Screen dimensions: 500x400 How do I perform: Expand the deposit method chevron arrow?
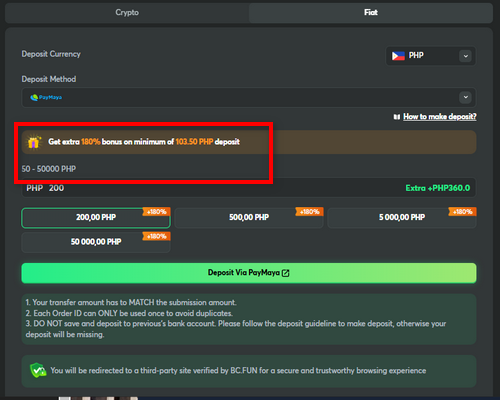tap(466, 97)
